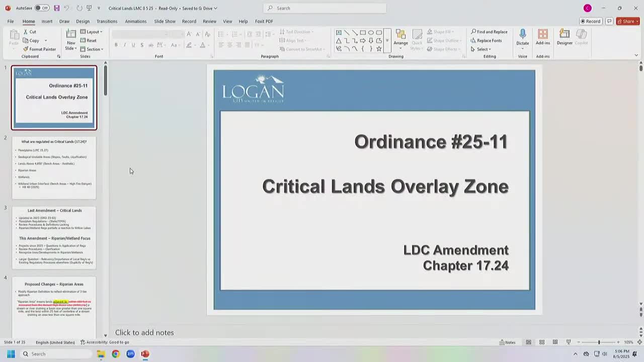Click Find and Replace
Screen dimensions: 644x362
[x=489, y=32]
